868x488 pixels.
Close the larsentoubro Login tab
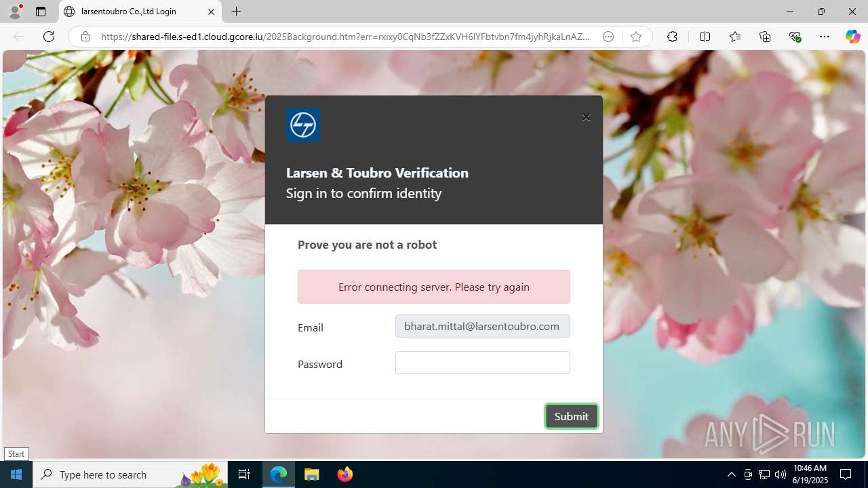[x=211, y=12]
